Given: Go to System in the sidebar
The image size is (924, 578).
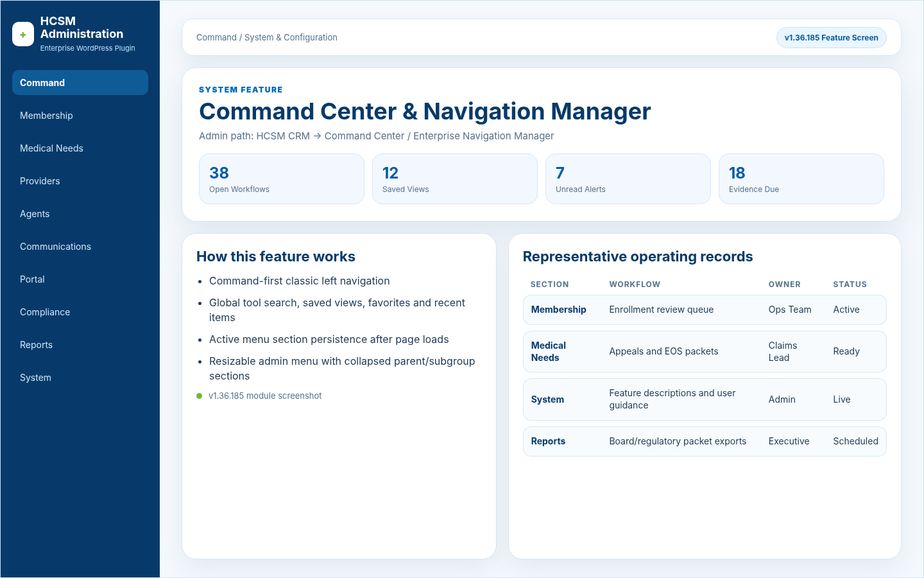Looking at the screenshot, I should 80,378.
